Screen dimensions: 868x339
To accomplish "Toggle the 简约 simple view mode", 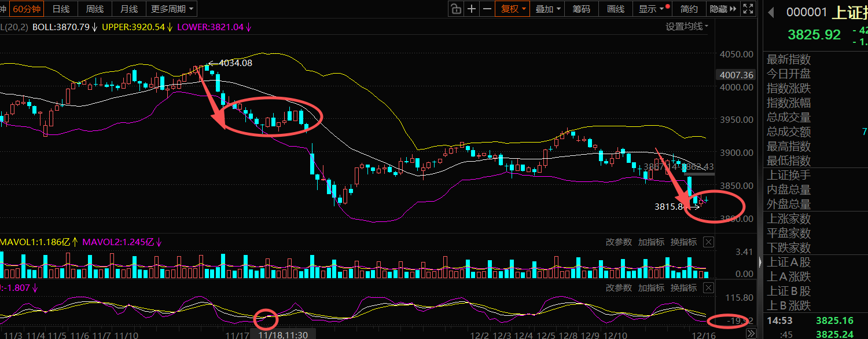I will pos(689,9).
